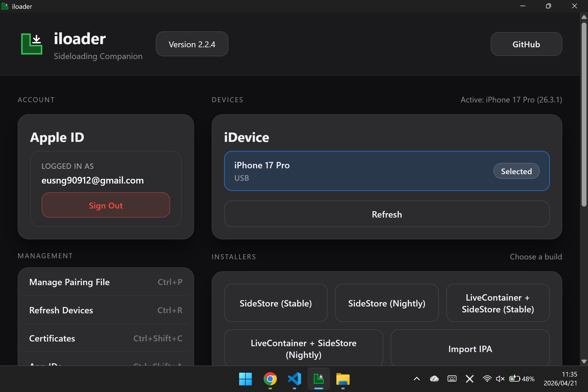Open Manage Pairing File

[x=106, y=282]
